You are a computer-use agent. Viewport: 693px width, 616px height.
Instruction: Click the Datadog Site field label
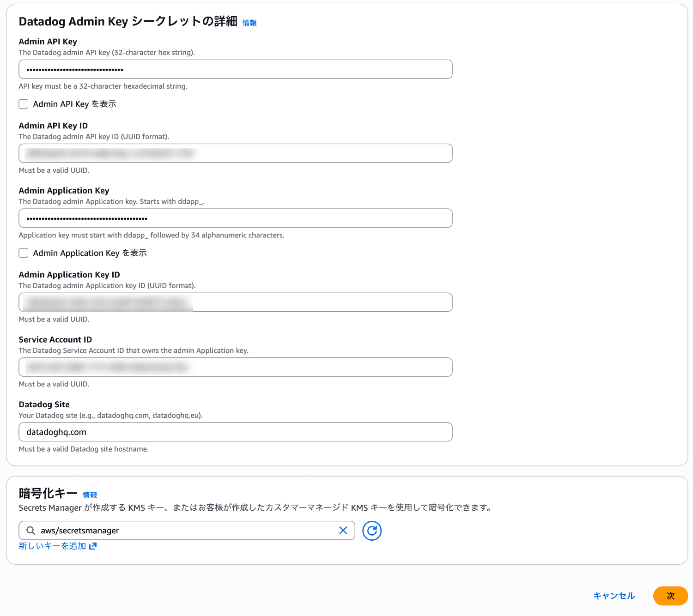coord(44,405)
